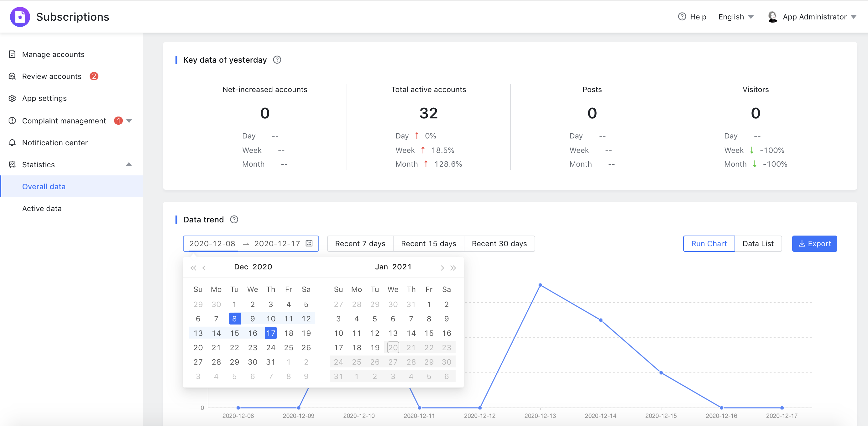The width and height of the screenshot is (868, 426).
Task: Click the Manage accounts document icon
Action: point(12,54)
